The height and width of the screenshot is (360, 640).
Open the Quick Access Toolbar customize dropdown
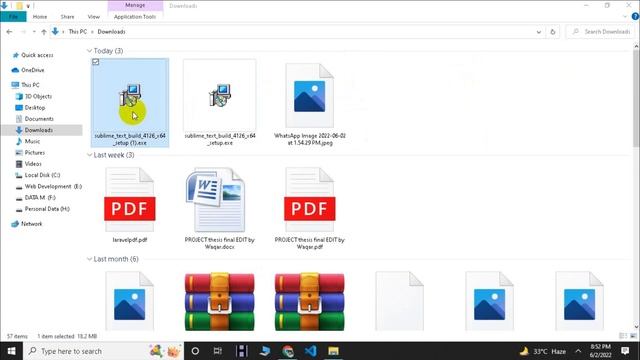[28, 6]
